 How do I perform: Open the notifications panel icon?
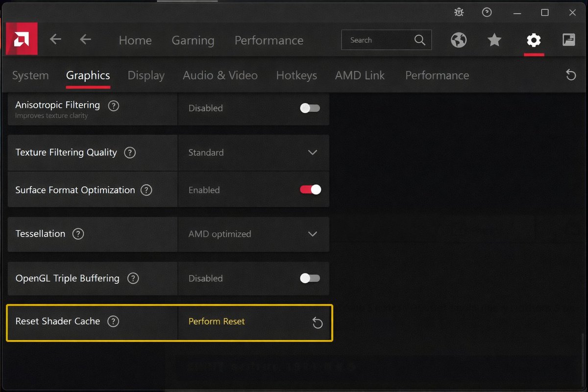pos(569,40)
